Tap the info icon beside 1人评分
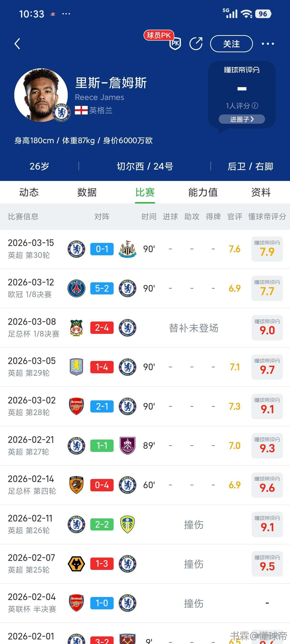Image resolution: width=290 pixels, height=644 pixels. [x=255, y=105]
